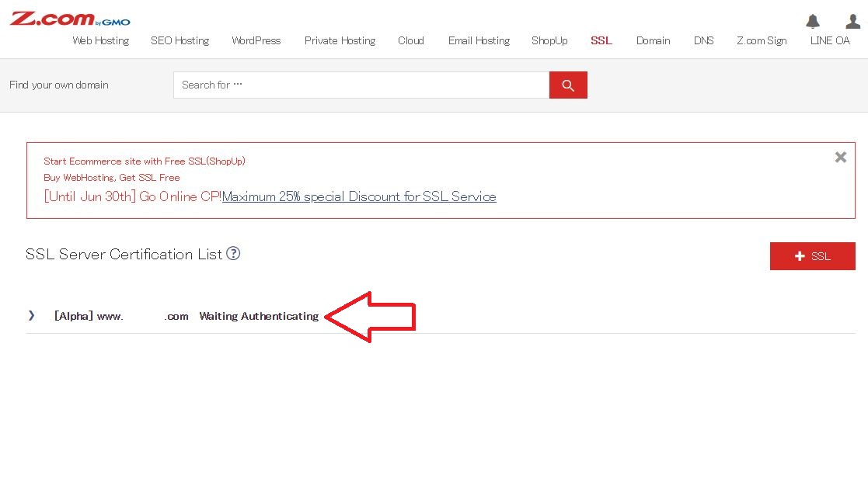Click the "Find your own domain" label

pos(59,85)
